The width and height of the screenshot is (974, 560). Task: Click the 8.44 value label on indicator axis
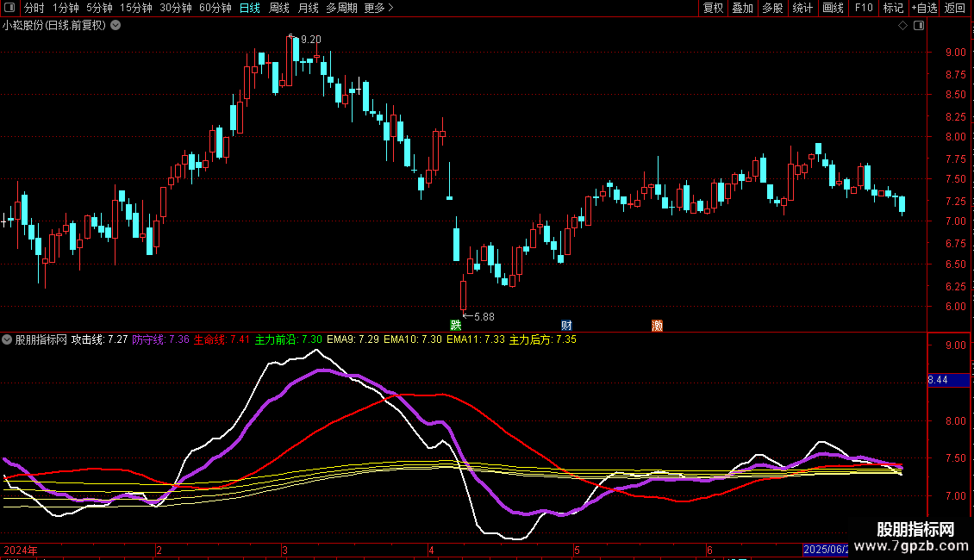pyautogui.click(x=938, y=380)
